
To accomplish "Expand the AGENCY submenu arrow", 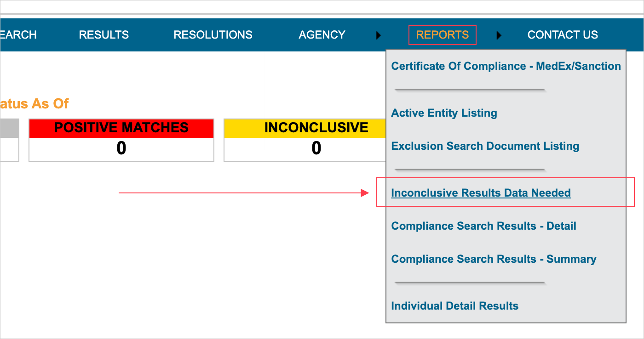I will point(378,34).
